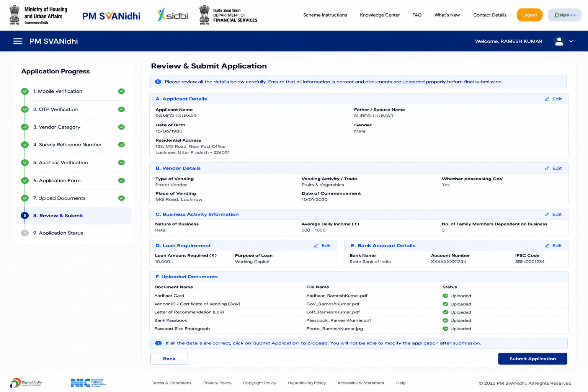This screenshot has width=588, height=392.
Task: Open Scheme Instructions menu
Action: click(325, 15)
